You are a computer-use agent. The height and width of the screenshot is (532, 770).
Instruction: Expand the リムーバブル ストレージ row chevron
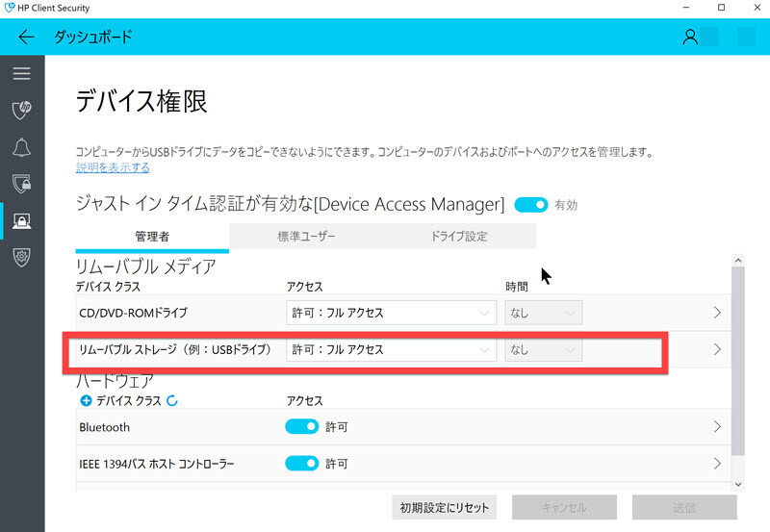point(717,349)
